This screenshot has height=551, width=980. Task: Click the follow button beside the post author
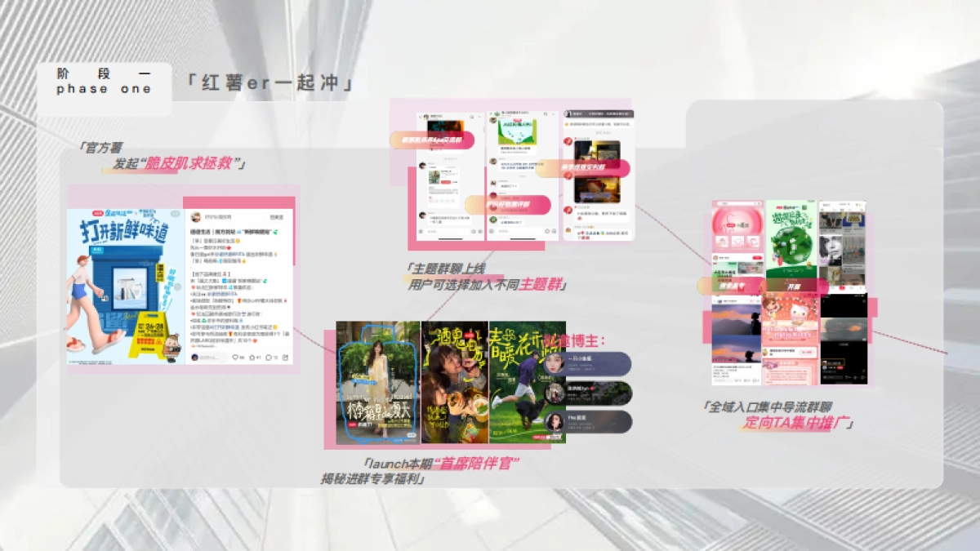(276, 217)
